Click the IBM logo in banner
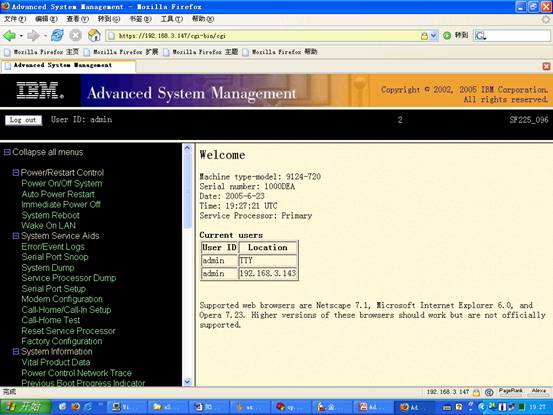Image resolution: width=553 pixels, height=415 pixels. (x=40, y=91)
